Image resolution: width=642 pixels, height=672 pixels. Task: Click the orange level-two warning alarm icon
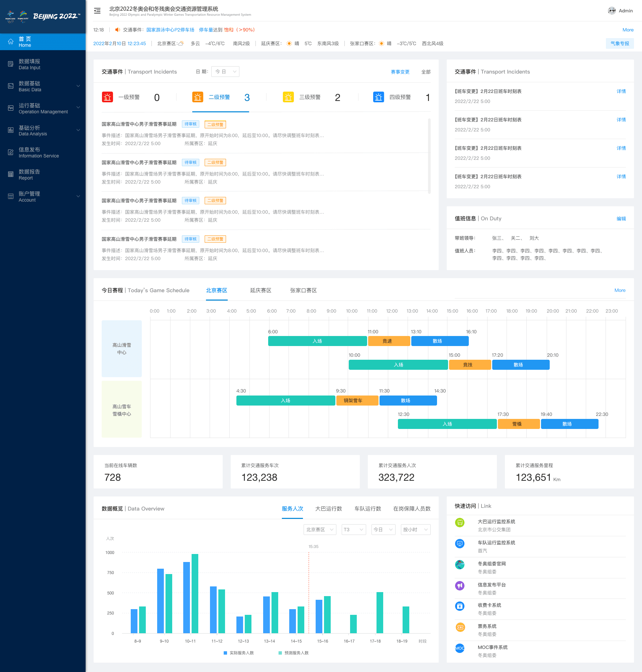click(x=198, y=97)
